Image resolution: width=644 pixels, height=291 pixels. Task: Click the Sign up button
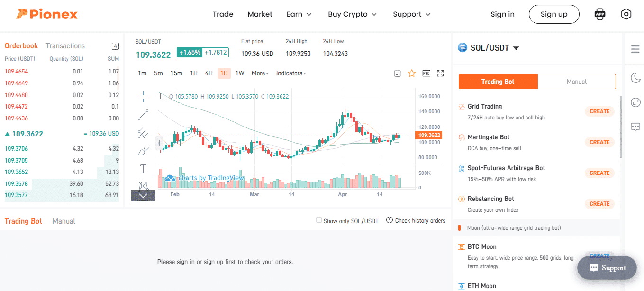(x=554, y=14)
